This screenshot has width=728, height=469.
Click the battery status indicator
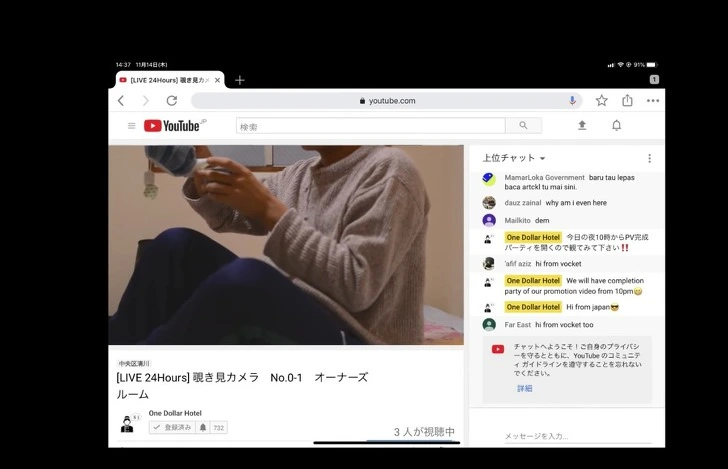[x=651, y=65]
